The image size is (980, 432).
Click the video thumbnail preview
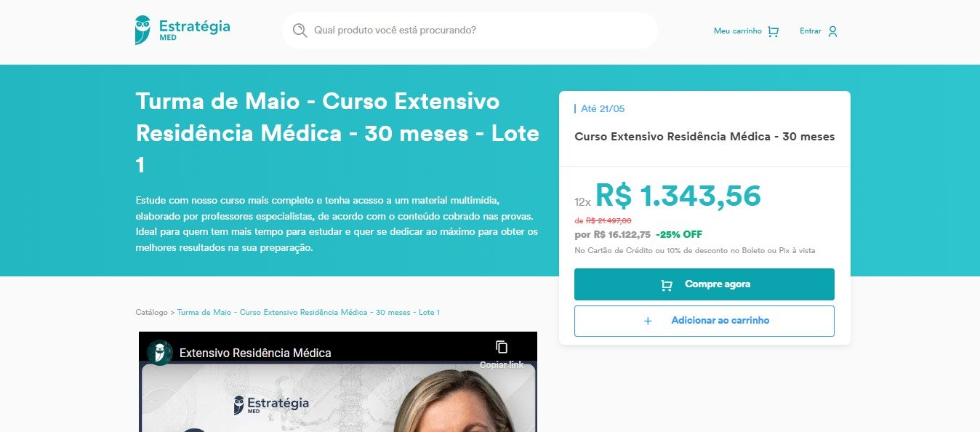[338, 397]
